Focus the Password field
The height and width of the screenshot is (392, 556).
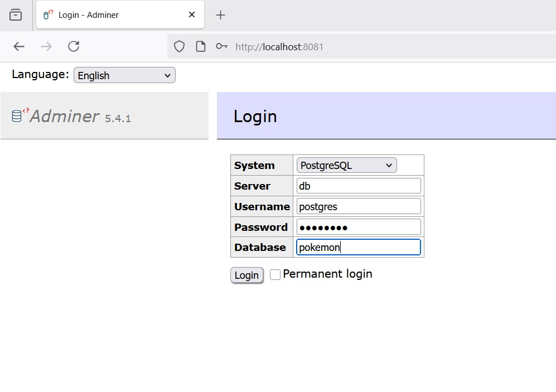359,227
